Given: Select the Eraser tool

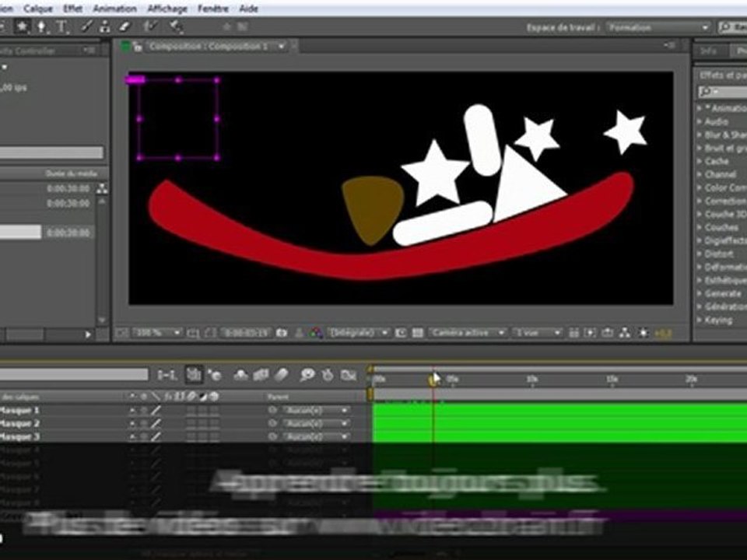Looking at the screenshot, I should [x=124, y=26].
